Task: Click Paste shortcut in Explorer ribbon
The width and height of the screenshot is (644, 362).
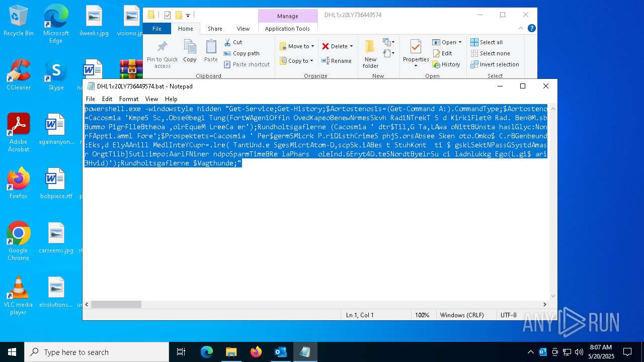Action: point(247,64)
